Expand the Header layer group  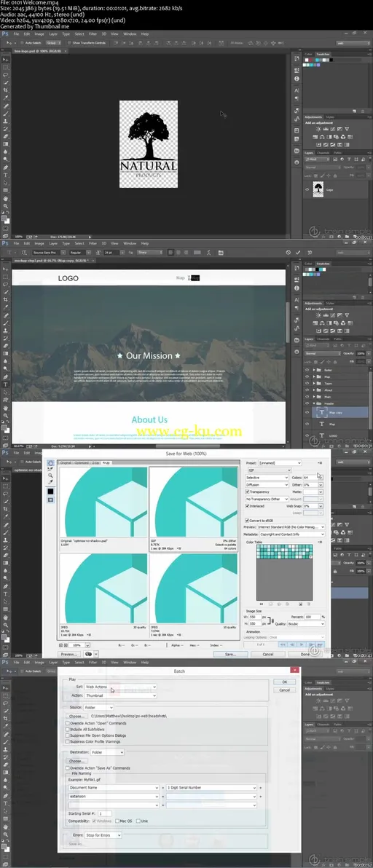[x=314, y=405]
